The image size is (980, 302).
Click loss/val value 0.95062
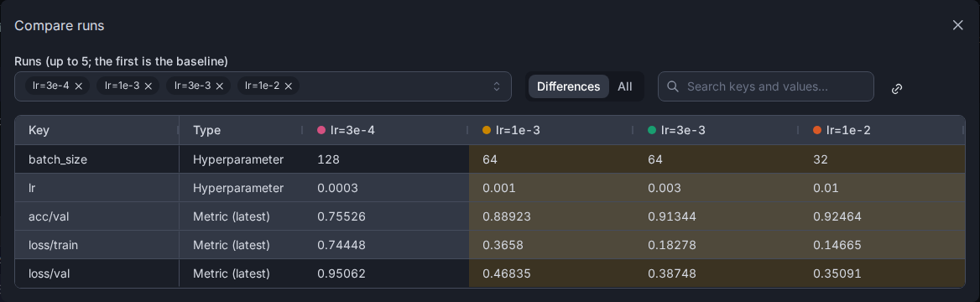(x=341, y=273)
